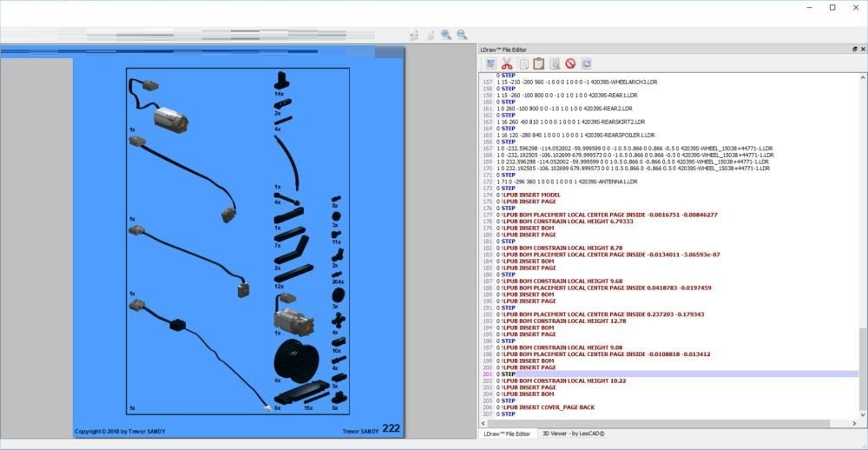The height and width of the screenshot is (450, 868).
Task: Click the horizontal scrollbar right arrow
Action: [x=855, y=423]
